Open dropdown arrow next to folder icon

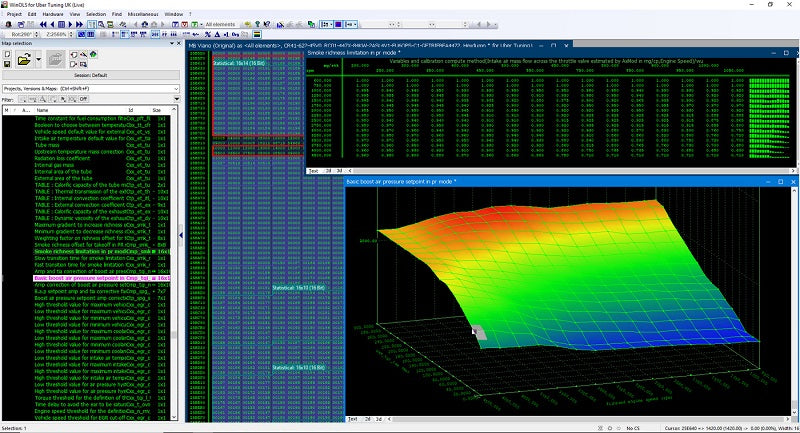click(41, 61)
